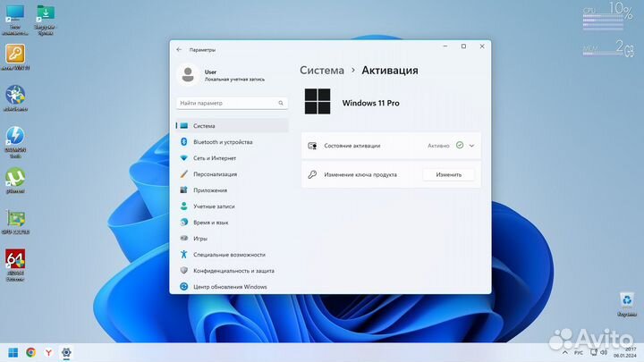Click the product key icon

(x=312, y=174)
